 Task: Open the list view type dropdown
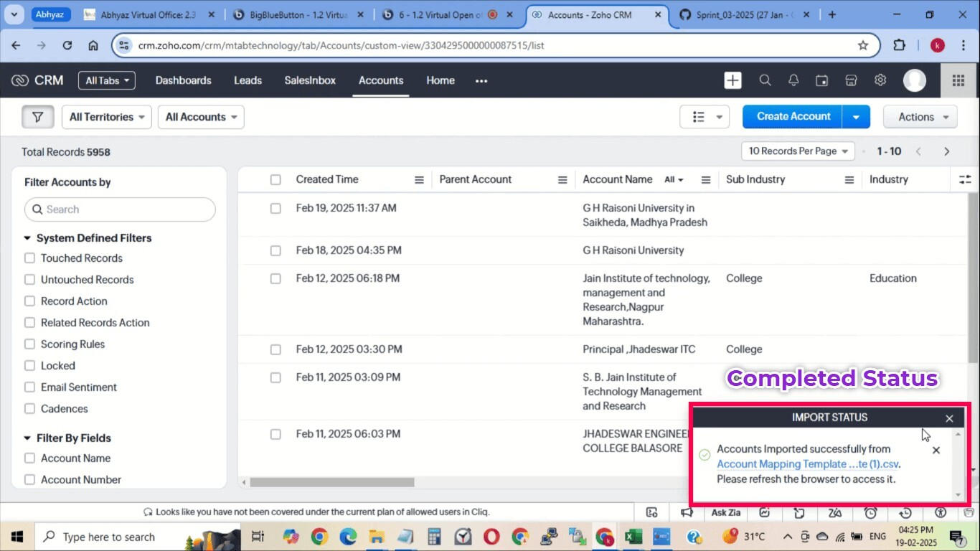point(705,117)
